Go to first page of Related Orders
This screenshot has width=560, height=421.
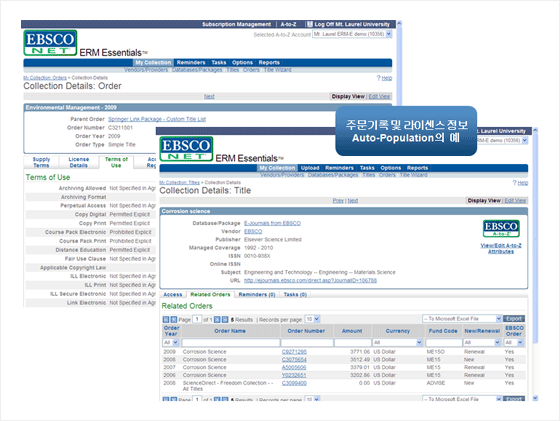point(165,320)
